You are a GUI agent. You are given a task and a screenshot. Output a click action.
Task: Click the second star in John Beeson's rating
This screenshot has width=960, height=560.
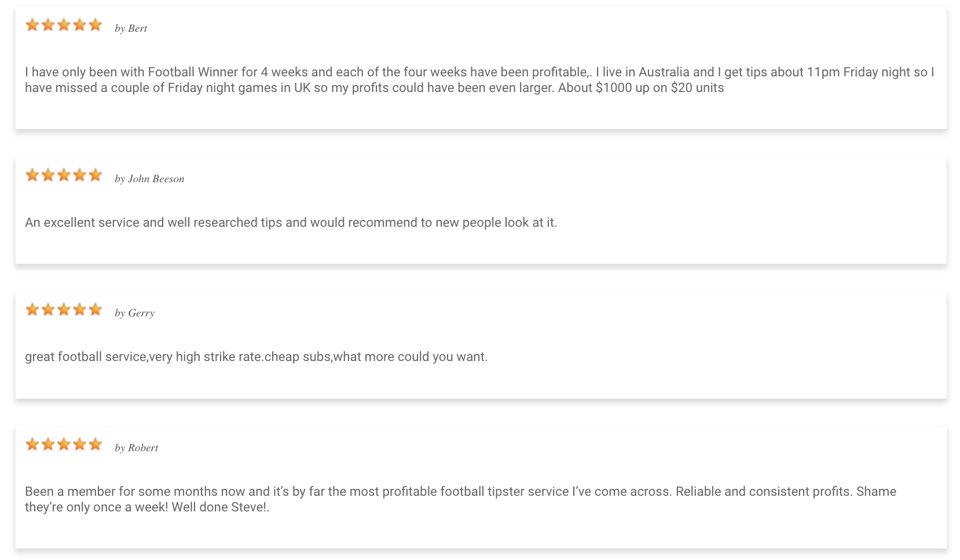point(48,175)
